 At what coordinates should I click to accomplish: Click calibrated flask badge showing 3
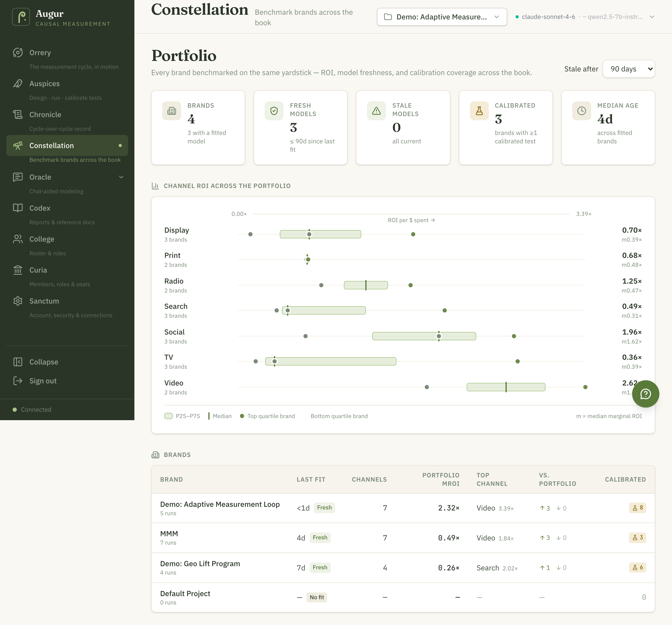638,537
